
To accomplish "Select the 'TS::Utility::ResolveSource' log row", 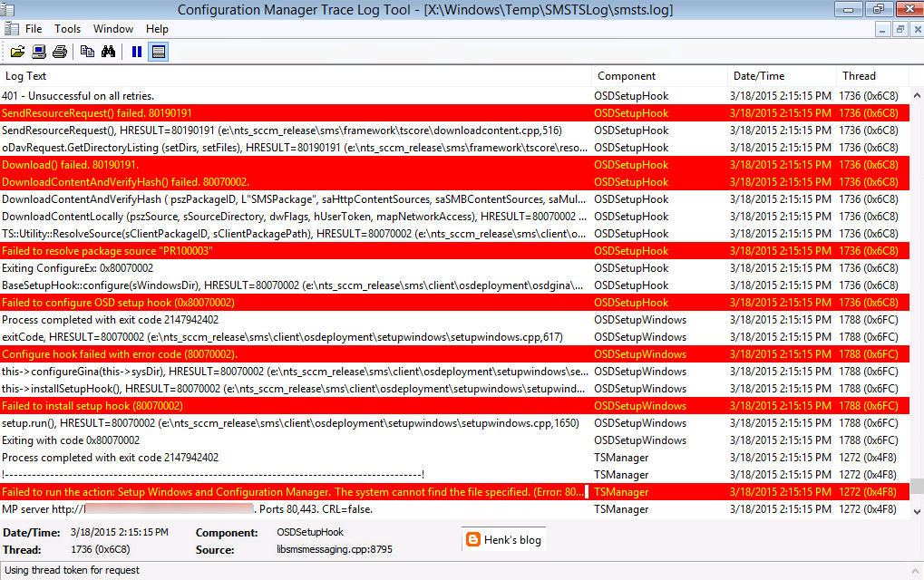I will (x=454, y=234).
